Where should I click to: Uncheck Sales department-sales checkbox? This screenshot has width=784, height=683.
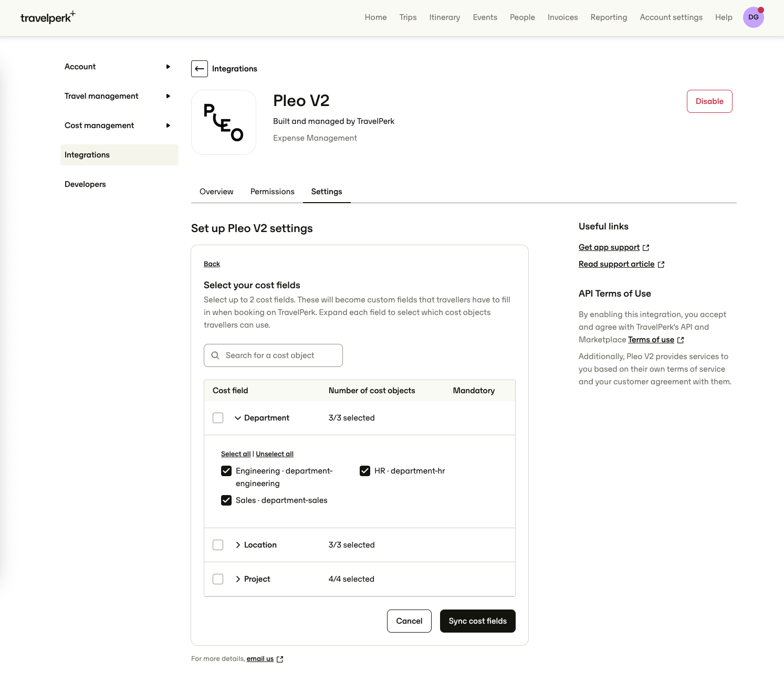tap(226, 500)
